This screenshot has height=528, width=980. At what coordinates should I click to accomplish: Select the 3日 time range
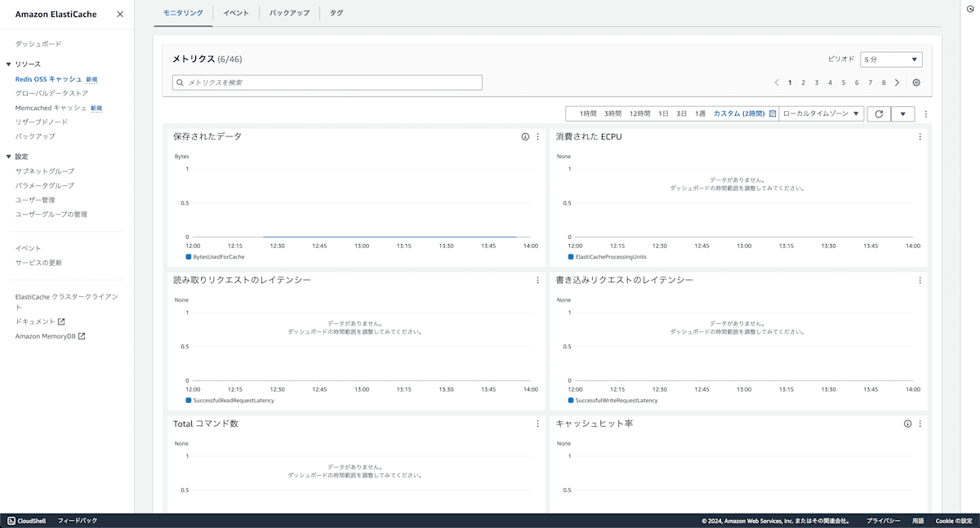click(682, 113)
